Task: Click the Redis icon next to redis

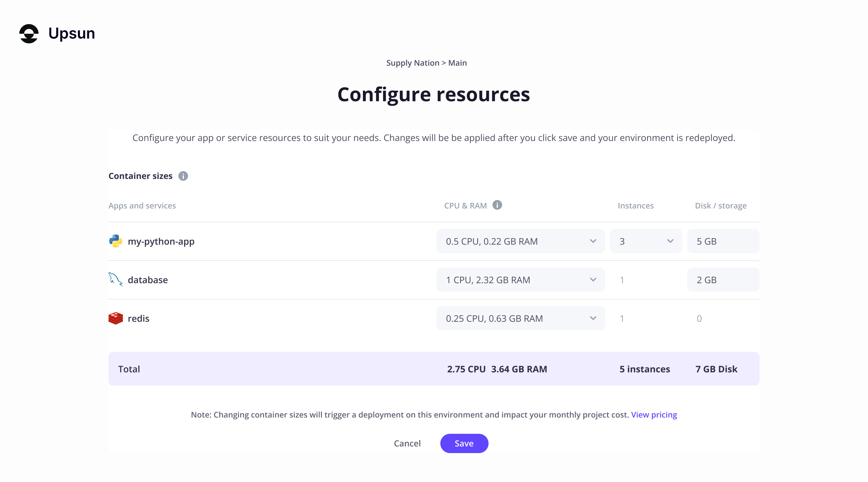Action: pyautogui.click(x=115, y=318)
